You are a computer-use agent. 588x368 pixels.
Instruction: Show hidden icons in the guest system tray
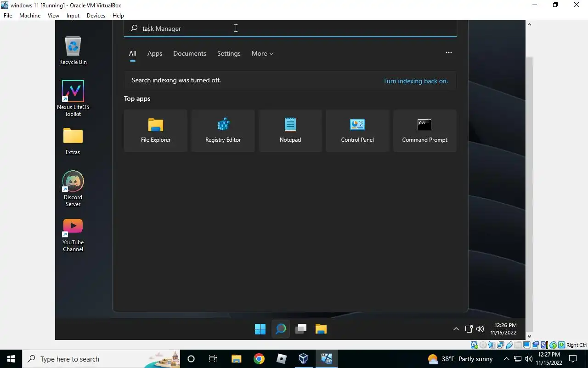[x=456, y=329]
